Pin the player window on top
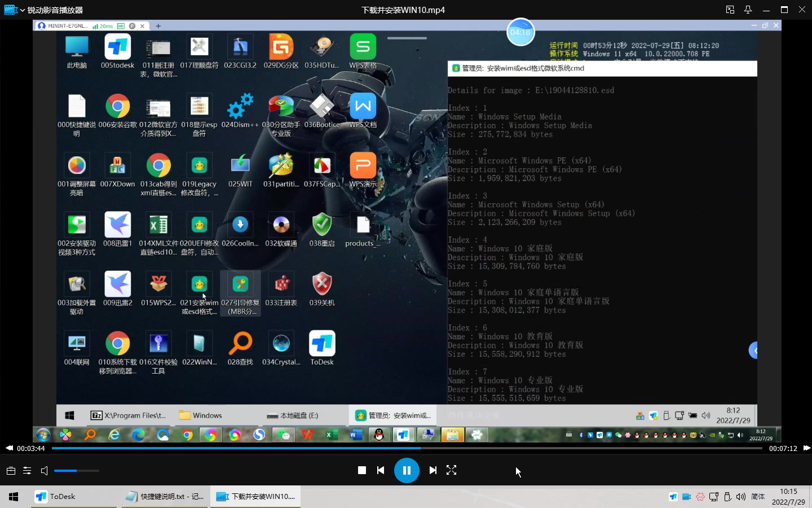 pyautogui.click(x=748, y=10)
